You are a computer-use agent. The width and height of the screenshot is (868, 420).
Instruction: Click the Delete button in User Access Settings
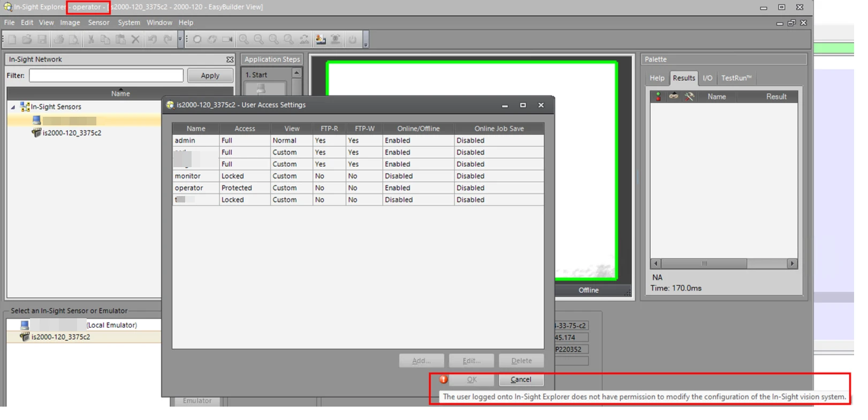pos(521,361)
